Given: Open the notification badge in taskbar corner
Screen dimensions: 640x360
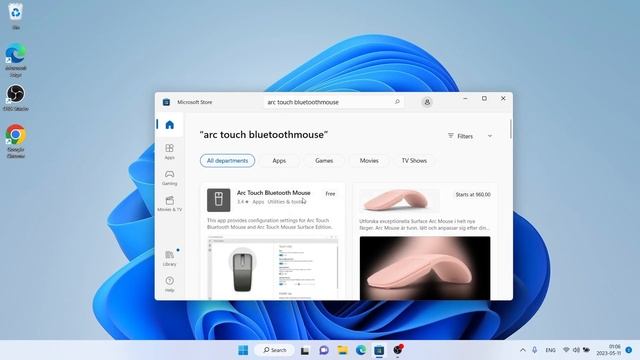Looking at the screenshot, I should 629,350.
